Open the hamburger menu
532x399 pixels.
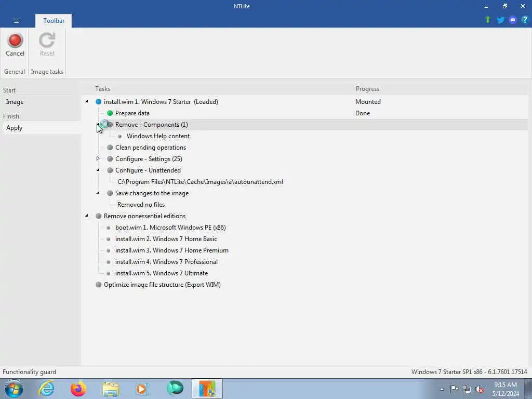16,21
